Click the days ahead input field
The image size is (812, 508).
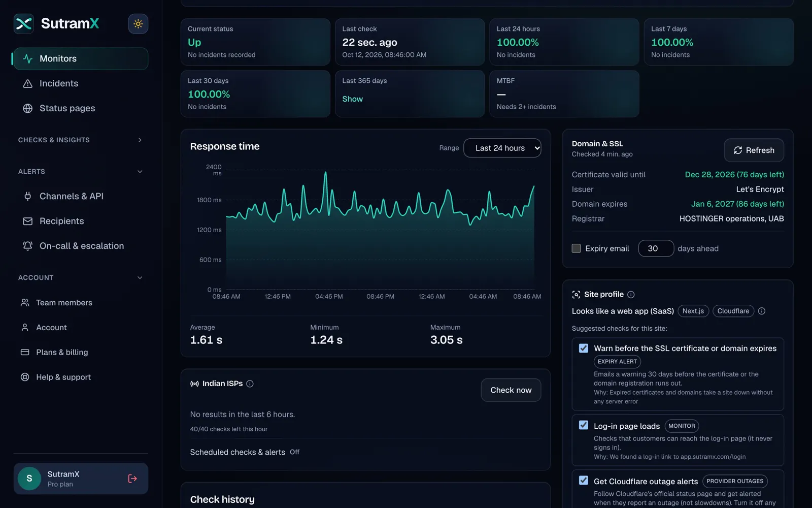point(656,248)
